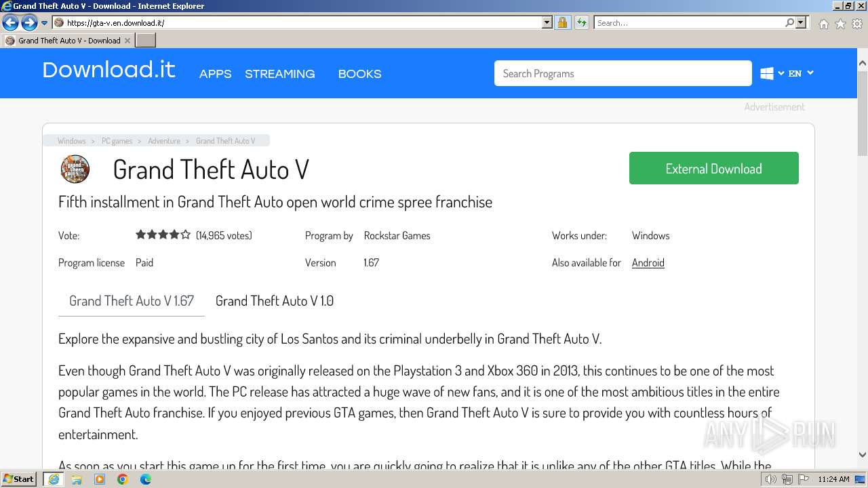Click the GTA V game icon thumbnail
868x488 pixels.
point(75,169)
